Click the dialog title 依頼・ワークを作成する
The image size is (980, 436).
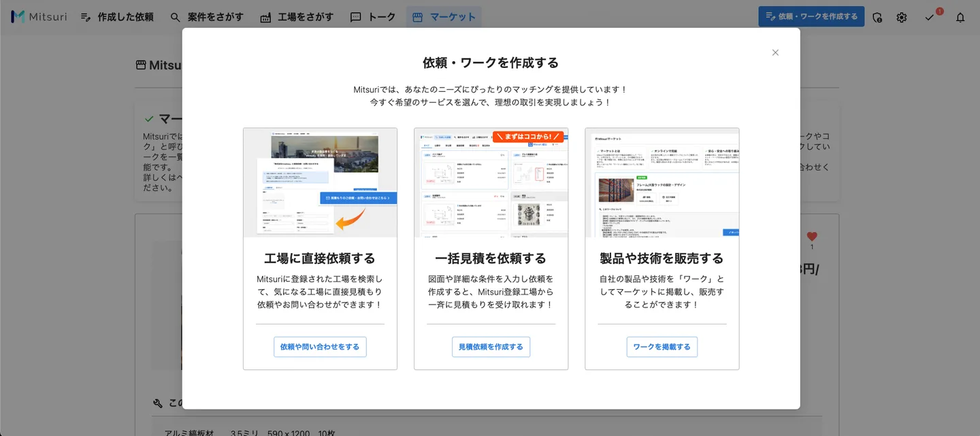click(491, 63)
